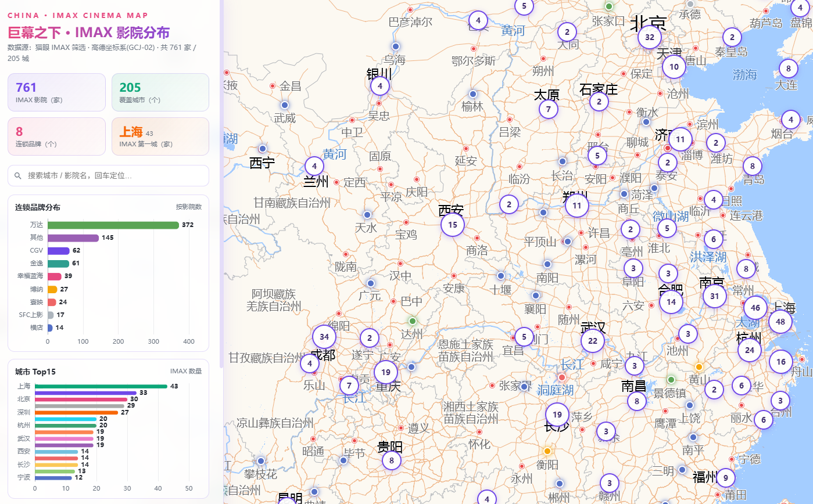Select the blue cinema dot at 西宁
This screenshot has width=813, height=504.
[x=263, y=149]
